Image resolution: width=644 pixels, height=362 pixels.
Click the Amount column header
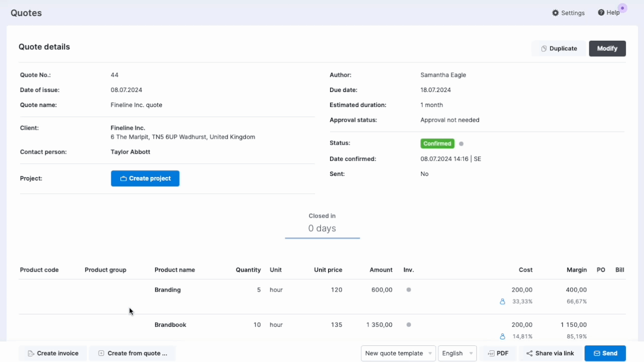click(x=381, y=270)
